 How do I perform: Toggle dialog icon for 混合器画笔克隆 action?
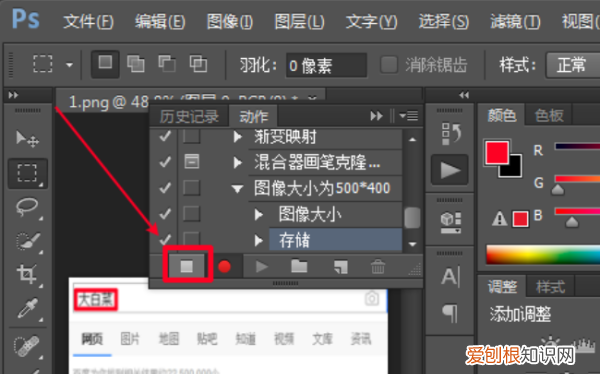[191, 162]
